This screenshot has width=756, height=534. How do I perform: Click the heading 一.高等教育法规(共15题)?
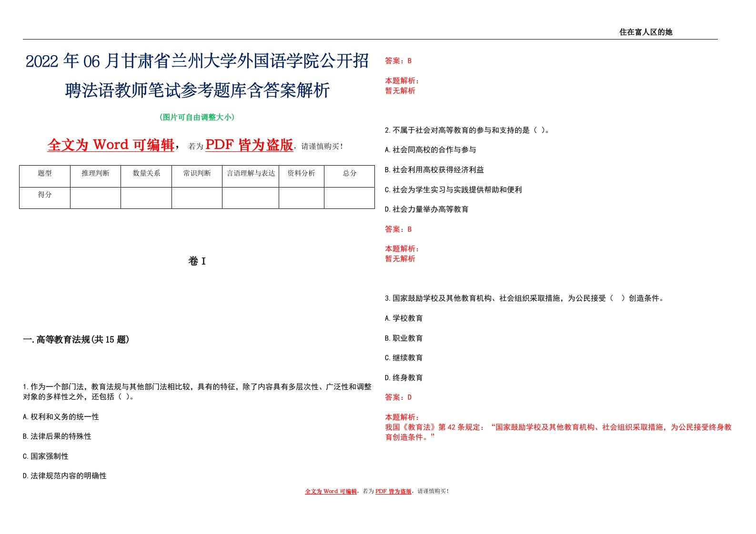click(76, 339)
